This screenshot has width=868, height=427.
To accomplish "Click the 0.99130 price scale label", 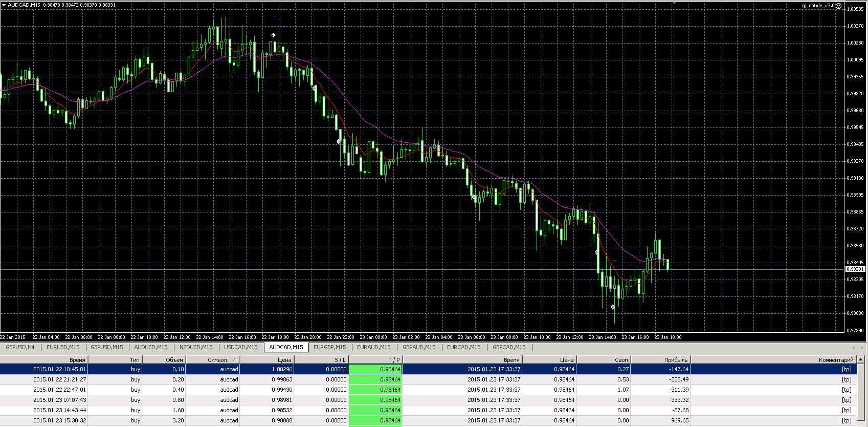I will tap(855, 178).
